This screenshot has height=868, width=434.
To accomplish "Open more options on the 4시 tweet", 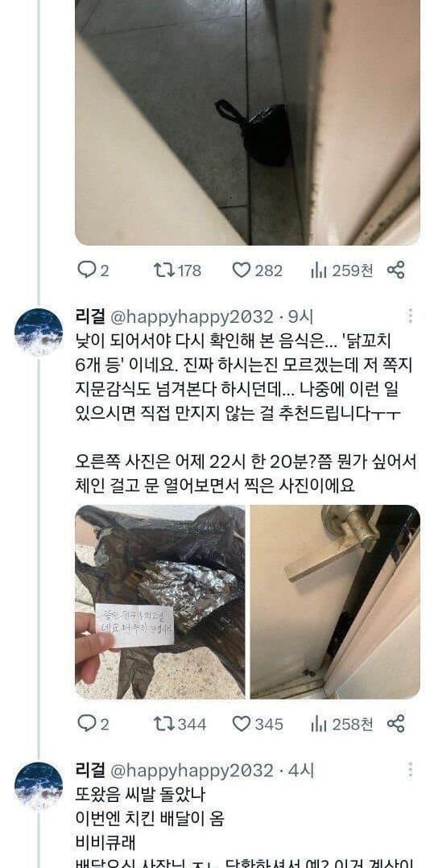I will pyautogui.click(x=410, y=770).
